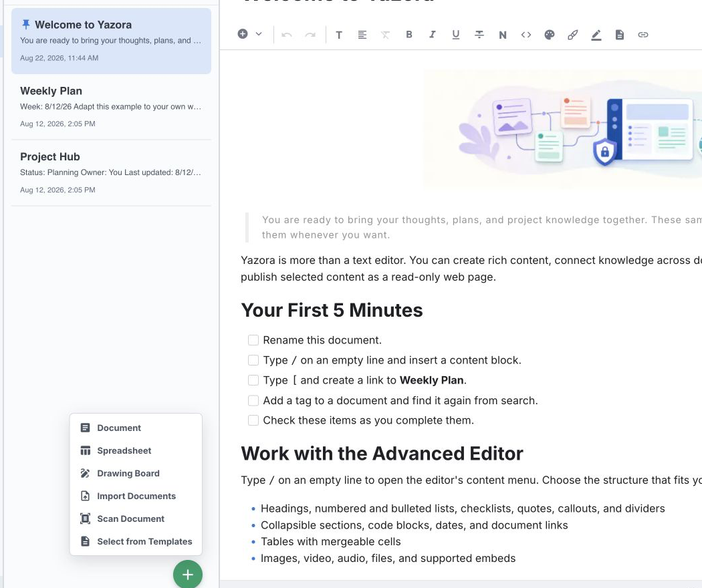702x588 pixels.
Task: Check 'Add a tag to a document' checkbox
Action: click(253, 400)
